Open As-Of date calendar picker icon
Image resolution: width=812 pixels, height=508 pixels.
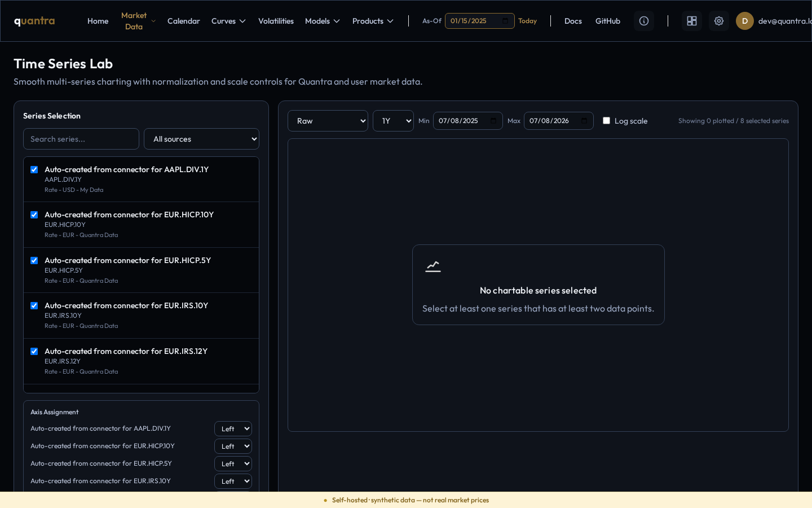pyautogui.click(x=505, y=21)
